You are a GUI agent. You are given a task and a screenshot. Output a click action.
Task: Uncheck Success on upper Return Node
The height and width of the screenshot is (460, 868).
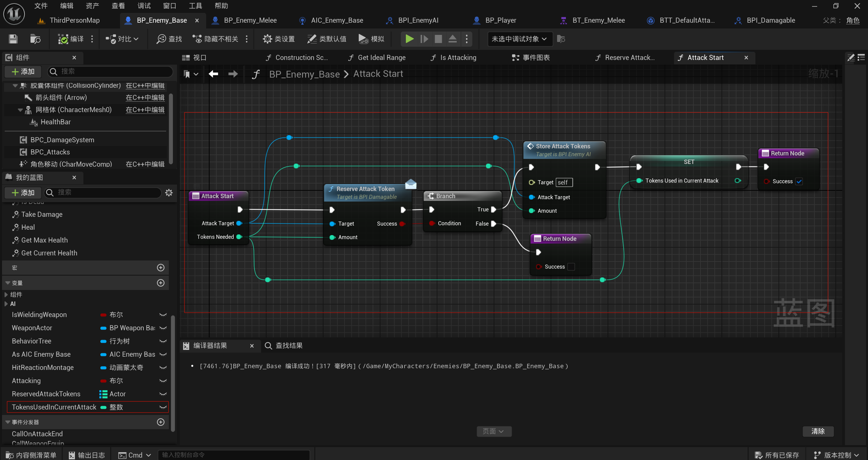[x=799, y=182]
